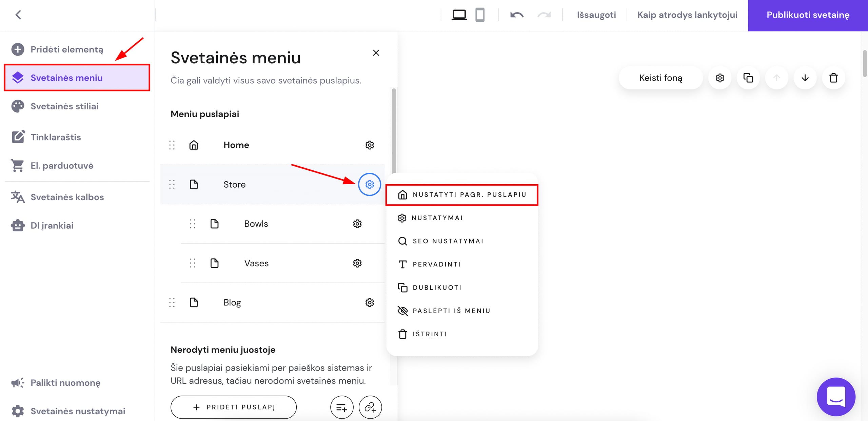Choose Ištrinti to delete page
The width and height of the screenshot is (868, 421).
pyautogui.click(x=462, y=334)
